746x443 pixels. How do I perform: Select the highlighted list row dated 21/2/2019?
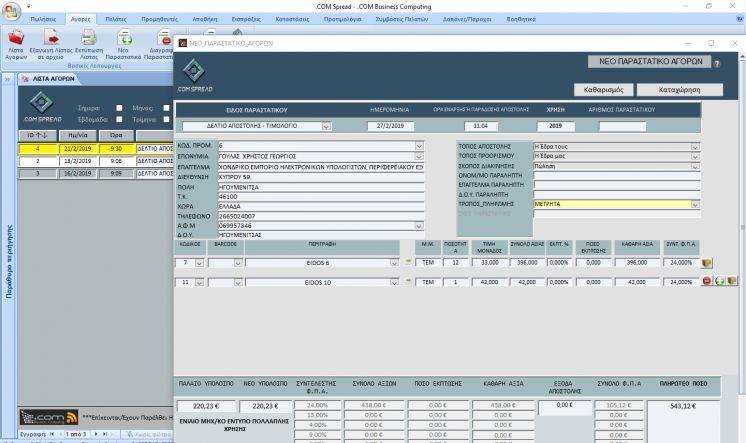(x=96, y=149)
